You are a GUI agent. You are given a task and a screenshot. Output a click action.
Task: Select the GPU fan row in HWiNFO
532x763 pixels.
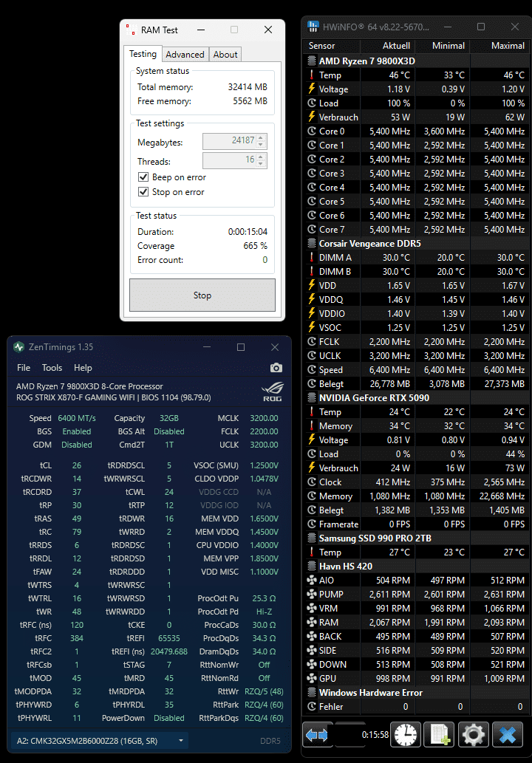point(417,678)
